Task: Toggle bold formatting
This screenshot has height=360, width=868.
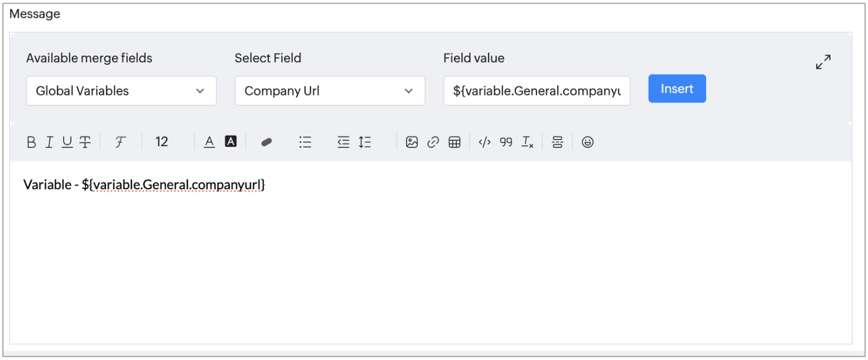Action: coord(32,142)
